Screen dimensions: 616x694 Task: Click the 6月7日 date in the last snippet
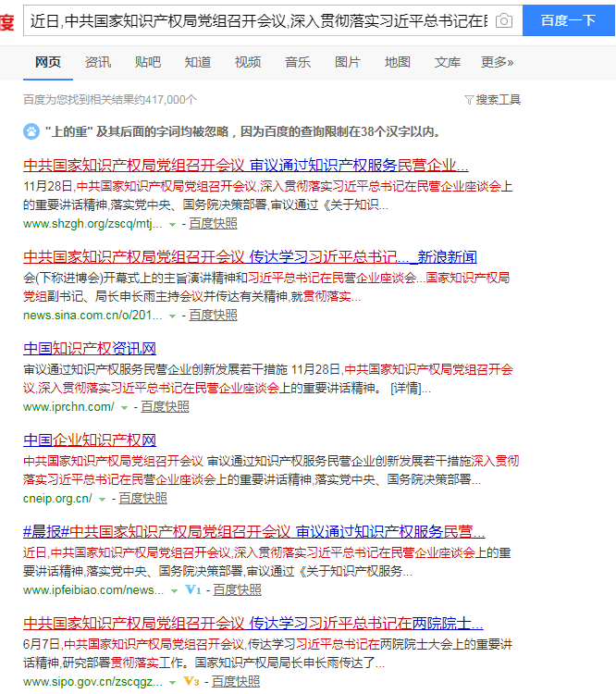[x=42, y=644]
